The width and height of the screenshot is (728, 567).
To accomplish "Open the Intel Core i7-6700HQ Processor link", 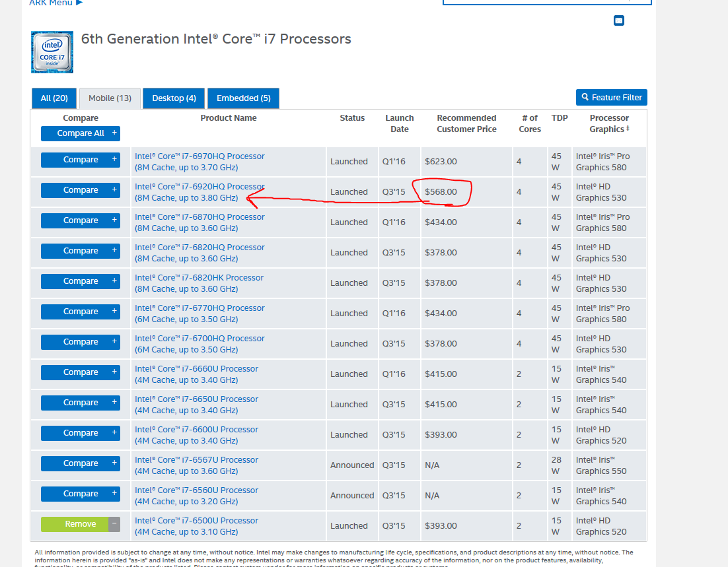I will pos(200,345).
